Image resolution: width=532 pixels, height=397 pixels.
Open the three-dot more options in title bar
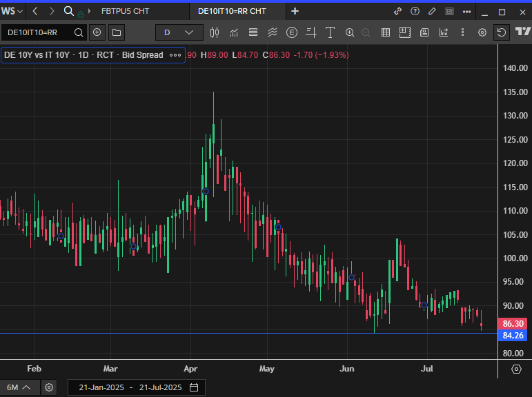[466, 12]
